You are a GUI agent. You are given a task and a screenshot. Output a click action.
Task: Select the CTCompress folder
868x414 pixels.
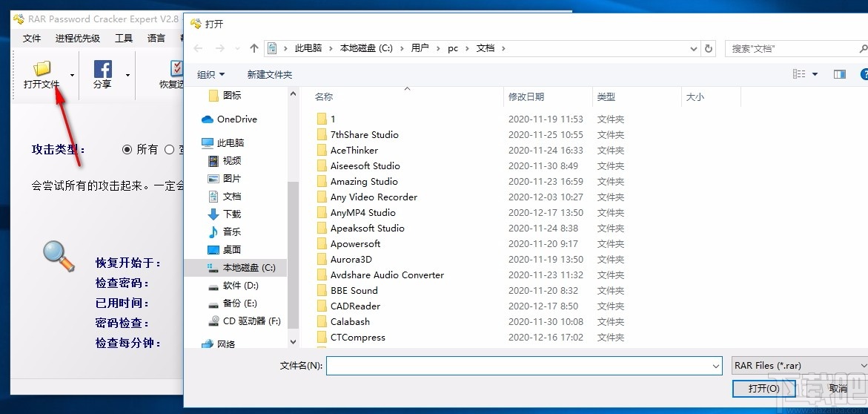351,337
